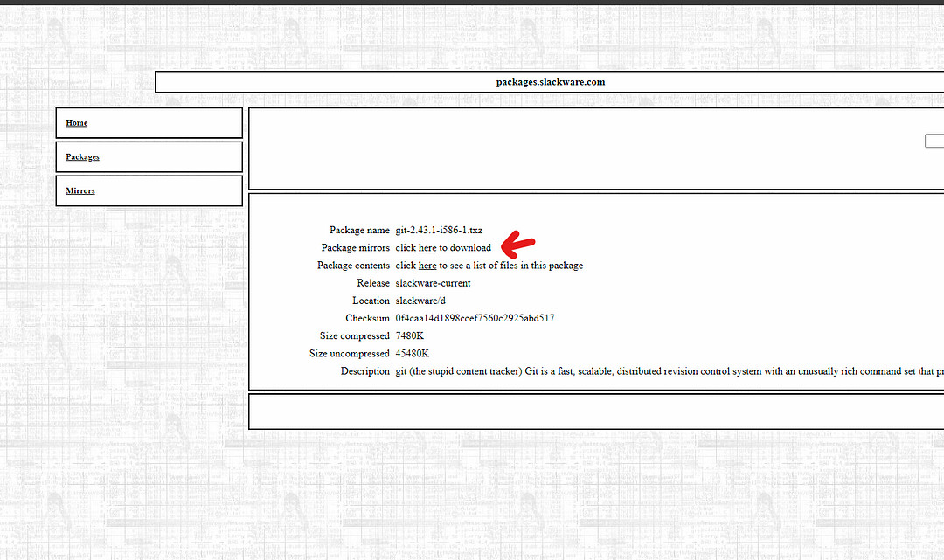Click the compressed size value 7480K
The height and width of the screenshot is (560, 944).
point(409,336)
